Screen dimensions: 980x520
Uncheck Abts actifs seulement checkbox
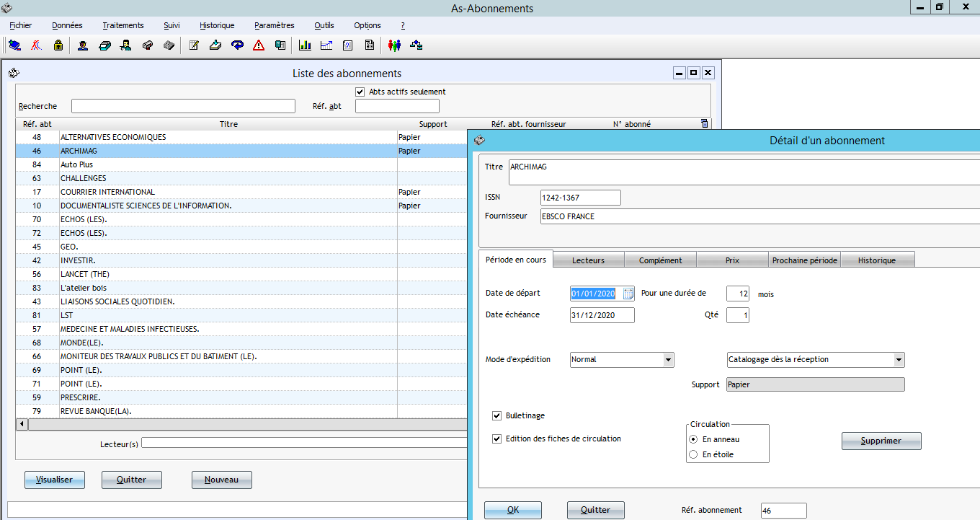click(360, 92)
